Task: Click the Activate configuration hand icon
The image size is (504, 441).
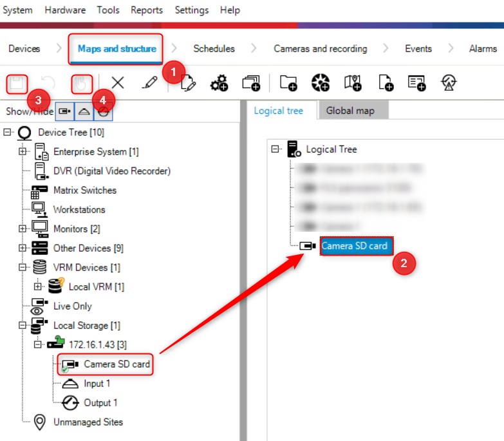Action: (81, 84)
